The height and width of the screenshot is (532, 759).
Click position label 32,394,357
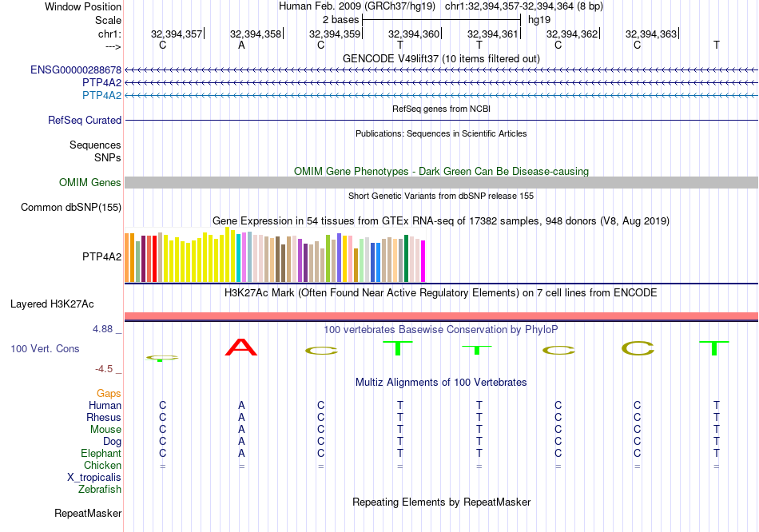[x=177, y=34]
